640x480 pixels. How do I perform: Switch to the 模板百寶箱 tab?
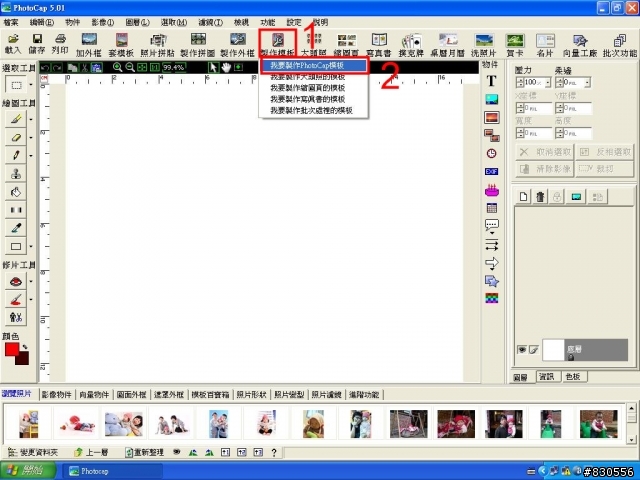point(210,394)
